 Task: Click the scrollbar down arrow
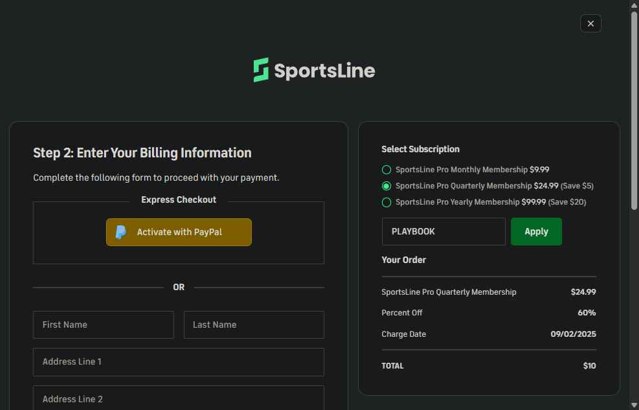tap(634, 406)
